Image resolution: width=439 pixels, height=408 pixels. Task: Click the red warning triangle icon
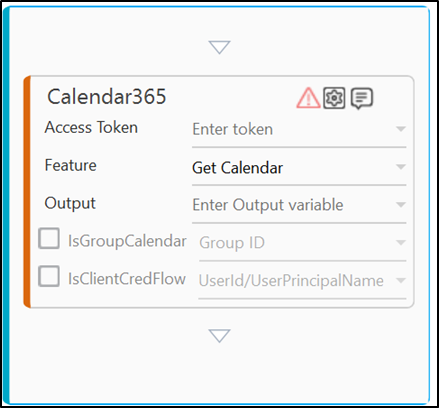308,98
